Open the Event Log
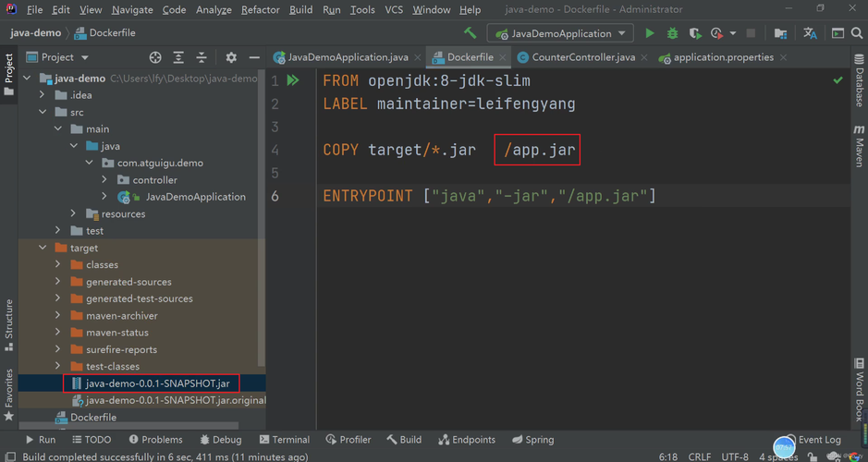 813,440
